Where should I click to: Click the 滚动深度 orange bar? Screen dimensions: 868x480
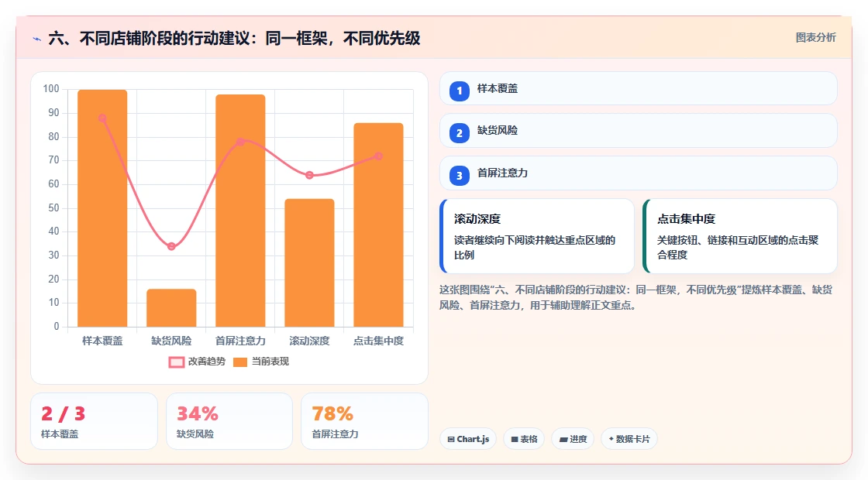click(x=309, y=262)
